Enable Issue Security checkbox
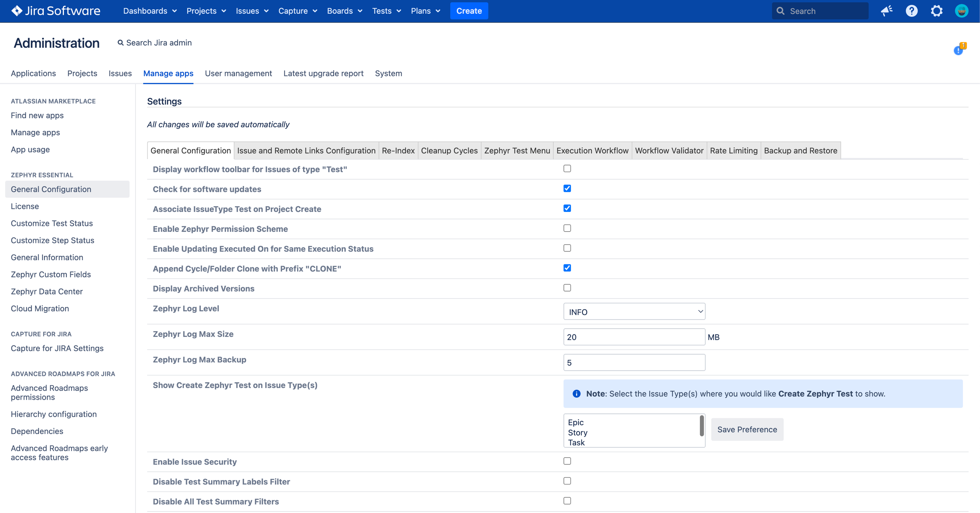The height and width of the screenshot is (513, 980). coord(567,461)
